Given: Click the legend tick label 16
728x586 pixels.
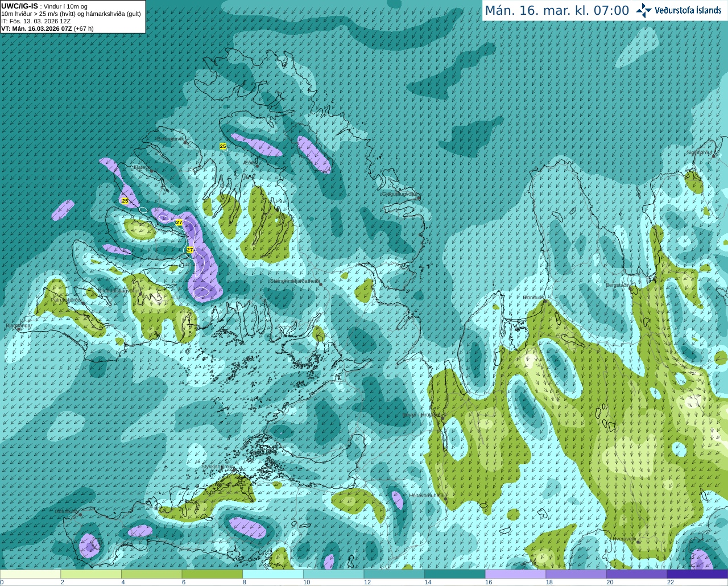Looking at the screenshot, I should (489, 582).
